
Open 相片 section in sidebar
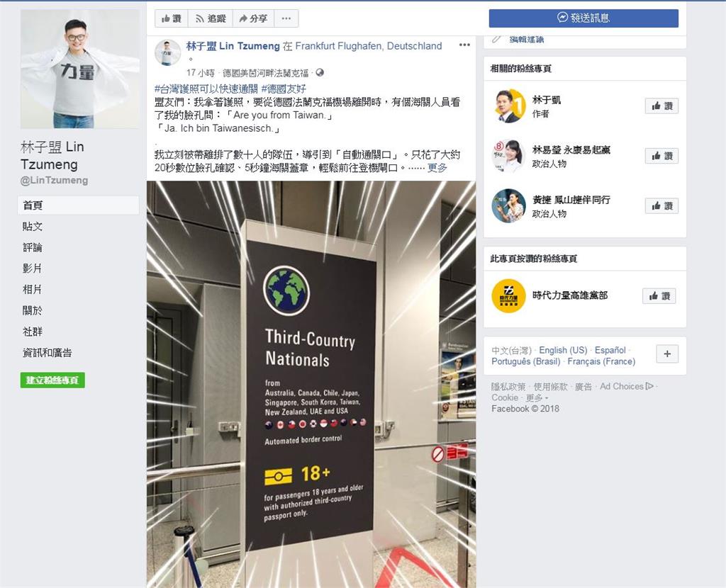33,290
